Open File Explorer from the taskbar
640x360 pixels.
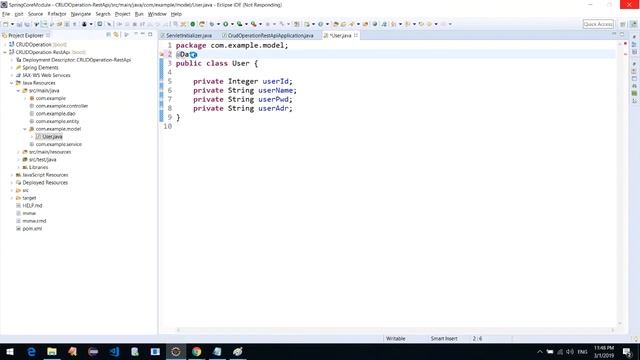click(x=52, y=351)
